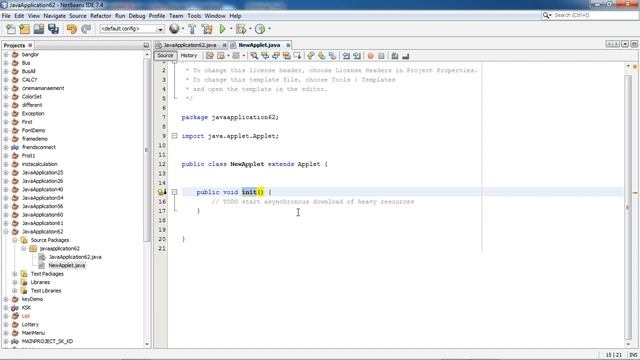Select the MAINPROJECT_SK_KD project
This screenshot has width=640, height=360.
(x=47, y=341)
